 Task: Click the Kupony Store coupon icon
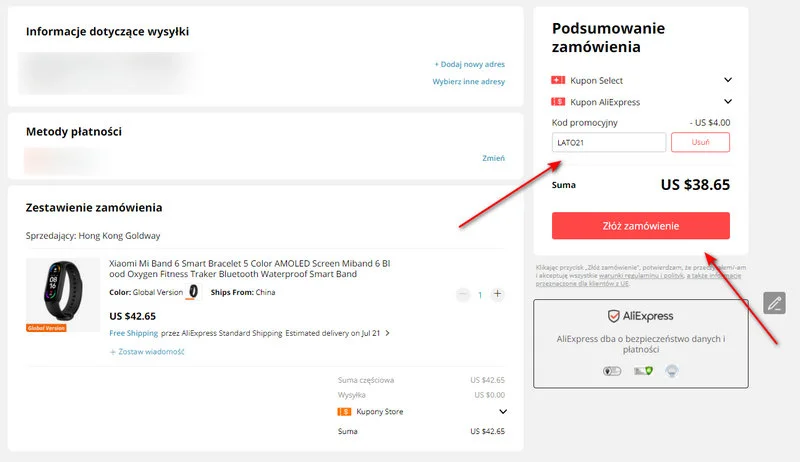click(x=346, y=411)
